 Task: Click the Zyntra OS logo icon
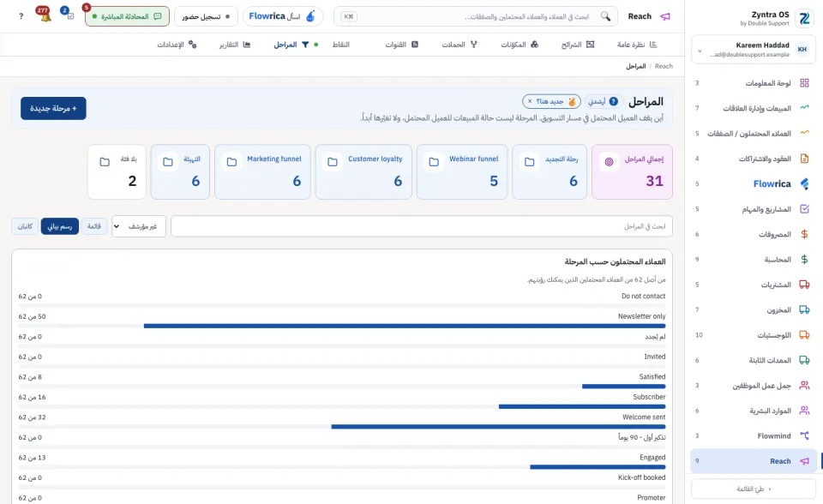(x=804, y=18)
